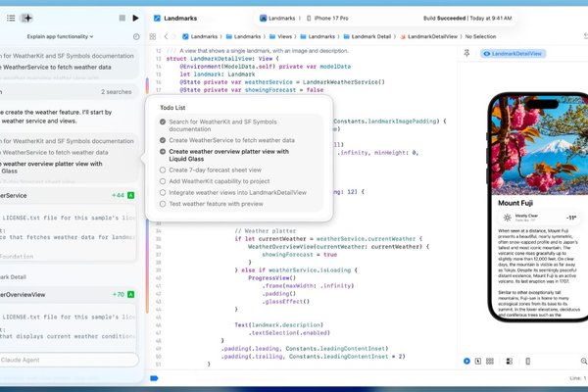Open the Explain app functionality dropdown
588x392 pixels.
(x=60, y=36)
